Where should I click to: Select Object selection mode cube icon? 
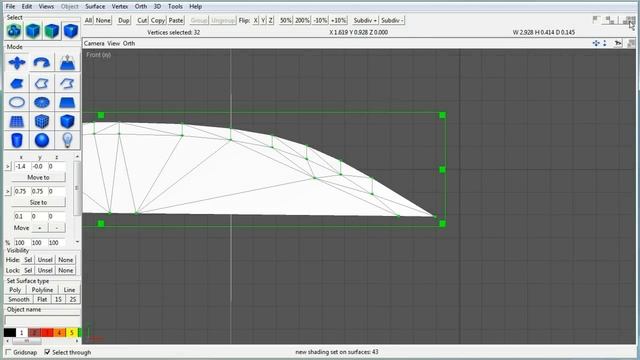coord(33,31)
